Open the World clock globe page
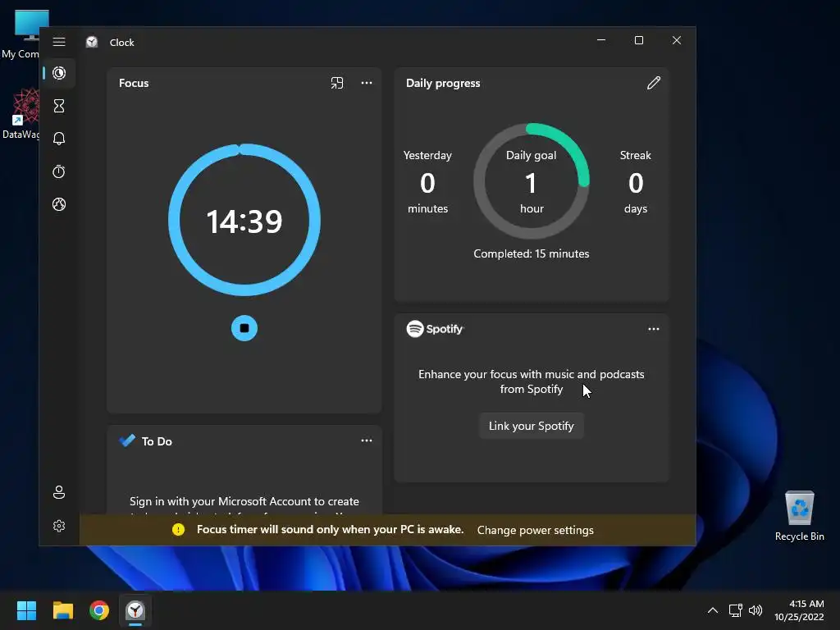This screenshot has height=630, width=840. pyautogui.click(x=59, y=204)
